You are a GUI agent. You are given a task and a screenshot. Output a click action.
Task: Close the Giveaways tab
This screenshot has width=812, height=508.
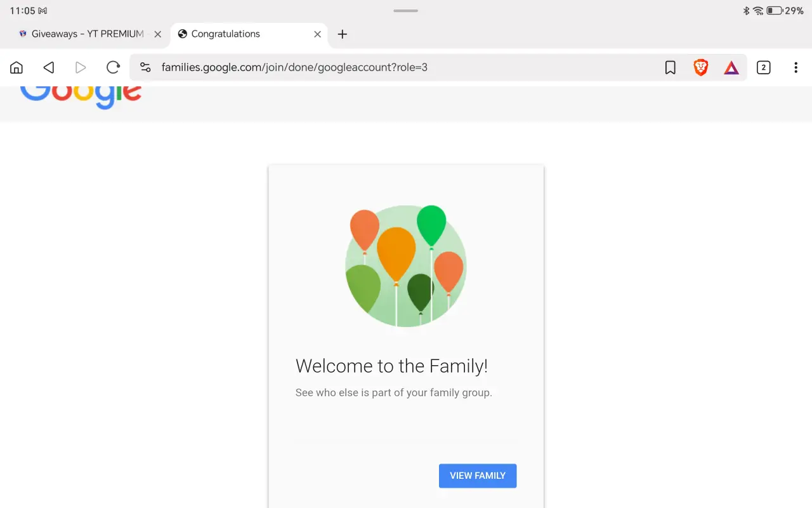[x=158, y=34]
